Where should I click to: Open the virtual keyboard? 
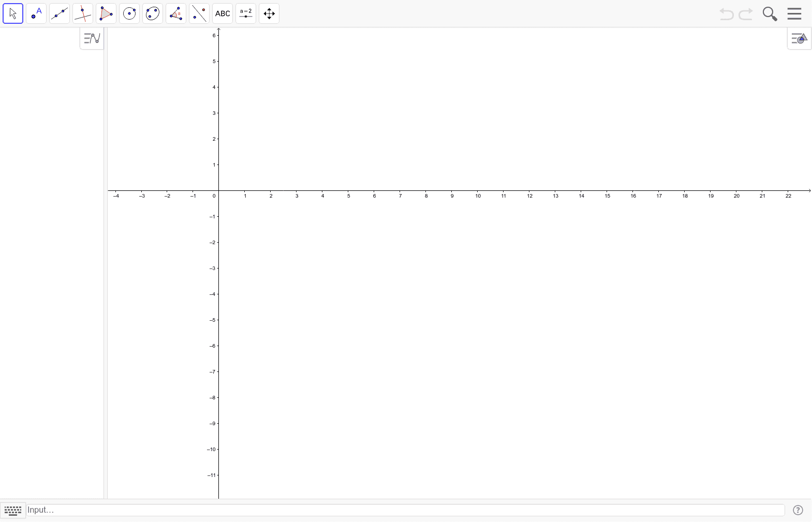13,511
